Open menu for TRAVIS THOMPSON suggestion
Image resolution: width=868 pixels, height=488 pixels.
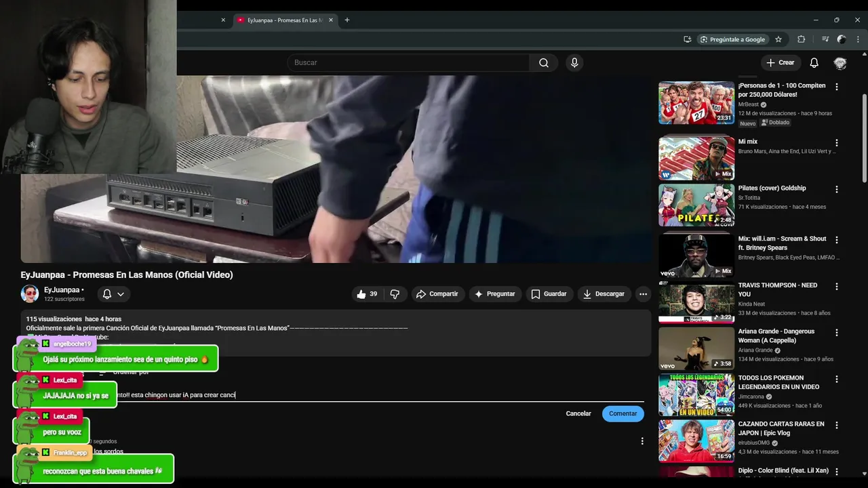(x=836, y=287)
